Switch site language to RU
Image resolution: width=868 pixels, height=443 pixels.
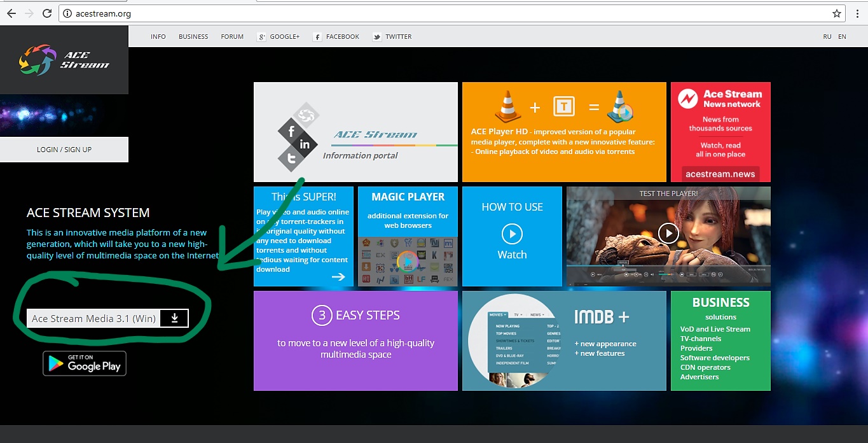coord(827,37)
